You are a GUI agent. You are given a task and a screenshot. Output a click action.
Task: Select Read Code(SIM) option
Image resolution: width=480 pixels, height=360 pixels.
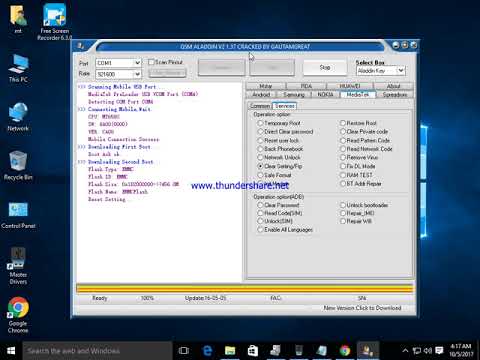(x=260, y=213)
